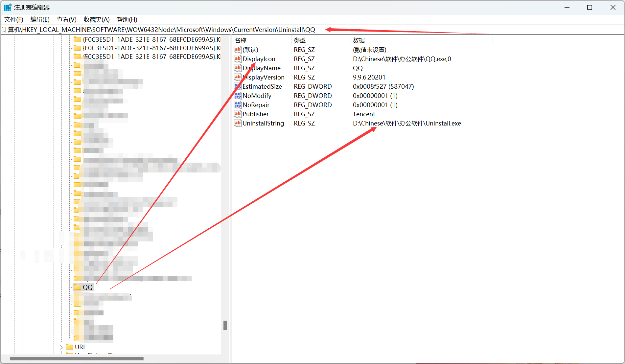Click the DisplayIcon string value icon
The height and width of the screenshot is (364, 625).
click(x=238, y=58)
